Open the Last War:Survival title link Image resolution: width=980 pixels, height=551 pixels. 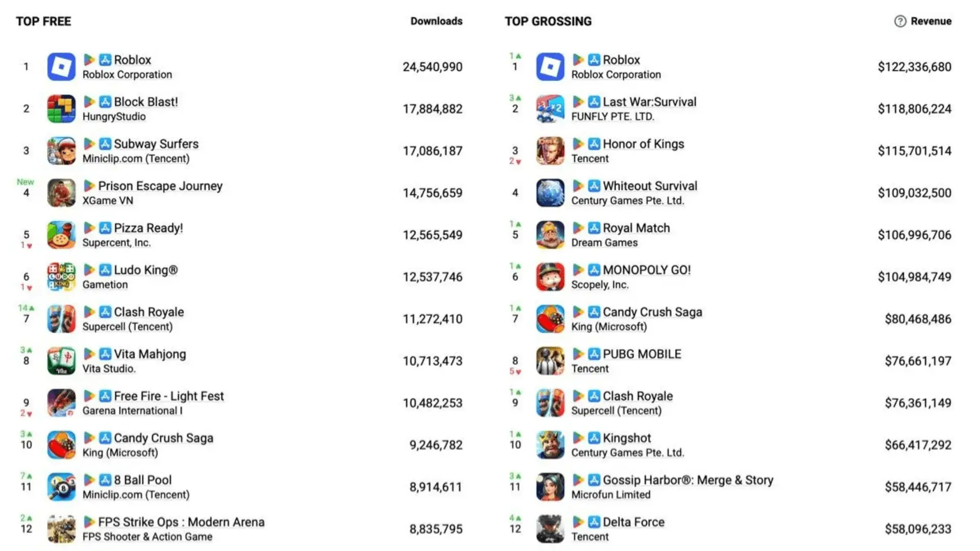[x=650, y=102]
